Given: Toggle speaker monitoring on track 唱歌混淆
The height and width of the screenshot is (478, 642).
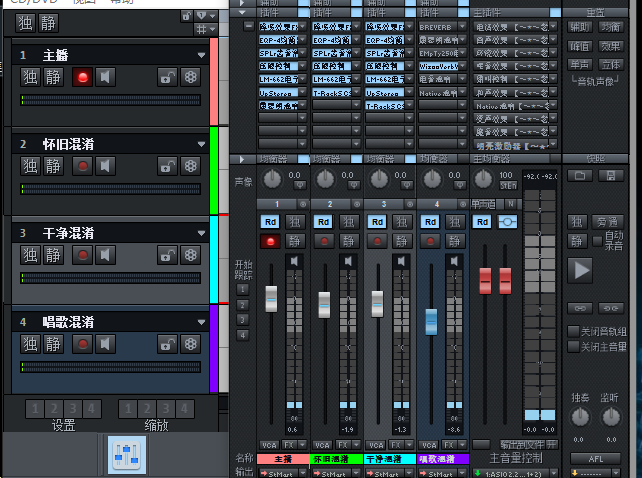Looking at the screenshot, I should pos(105,344).
